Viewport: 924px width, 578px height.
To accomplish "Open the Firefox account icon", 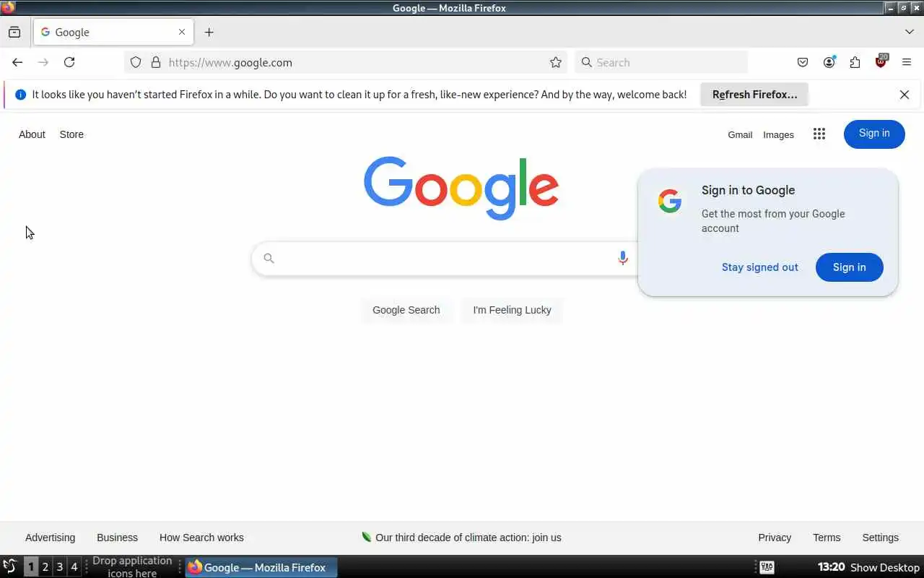I will 829,62.
